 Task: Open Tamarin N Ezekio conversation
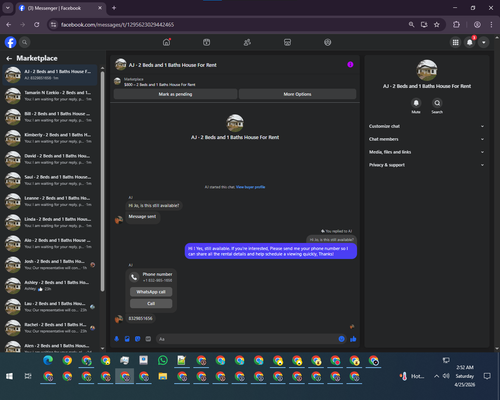point(50,96)
